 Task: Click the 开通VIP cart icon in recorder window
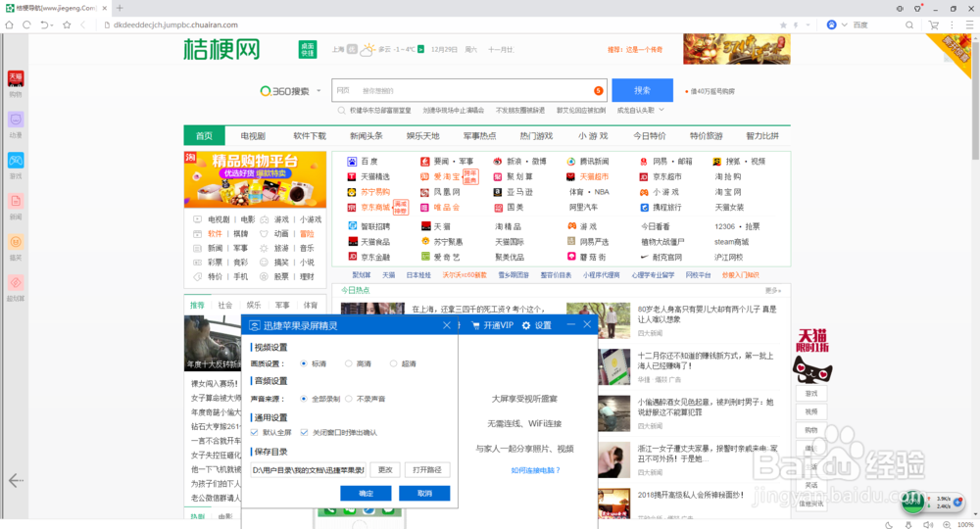pos(475,325)
